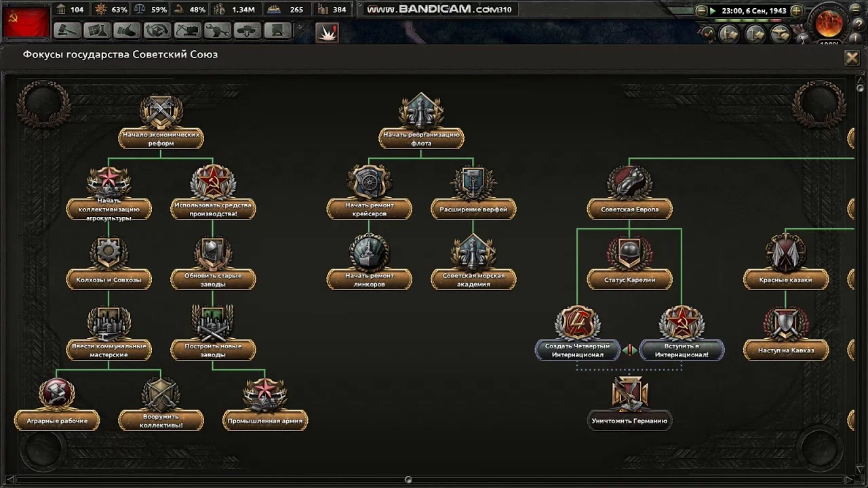Click the game speed indicator bar
The height and width of the screenshot is (488, 868).
(748, 20)
